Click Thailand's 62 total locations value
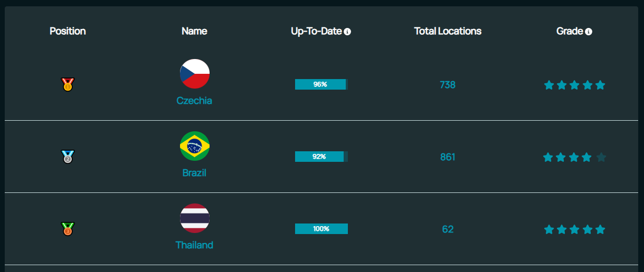 coord(448,229)
